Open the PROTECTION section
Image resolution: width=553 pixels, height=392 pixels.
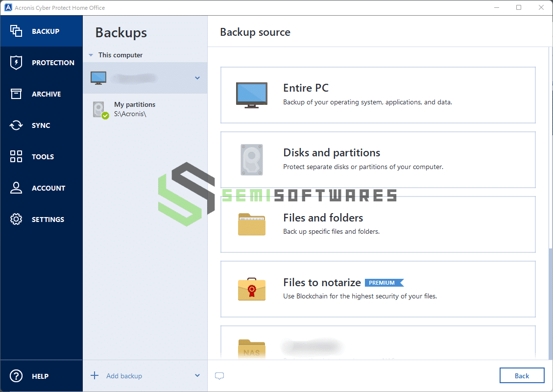(x=41, y=62)
